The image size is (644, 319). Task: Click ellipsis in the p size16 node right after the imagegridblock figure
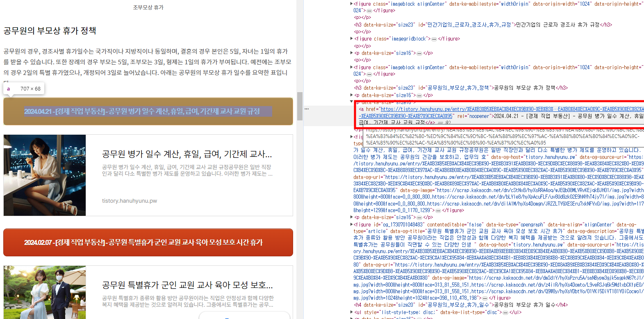(419, 53)
